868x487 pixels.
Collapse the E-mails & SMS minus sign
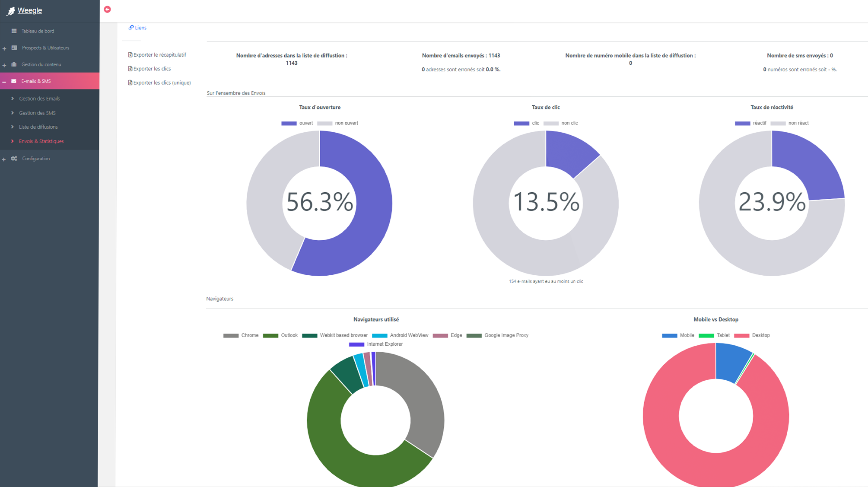pyautogui.click(x=4, y=82)
